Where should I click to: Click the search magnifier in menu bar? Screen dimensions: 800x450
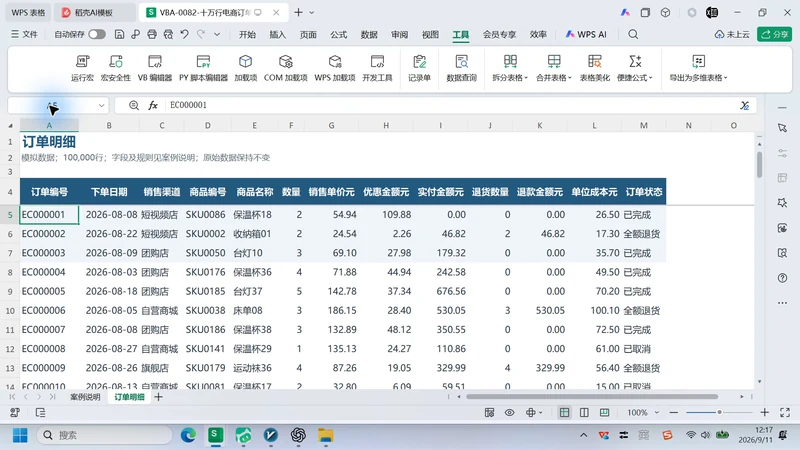[x=633, y=34]
